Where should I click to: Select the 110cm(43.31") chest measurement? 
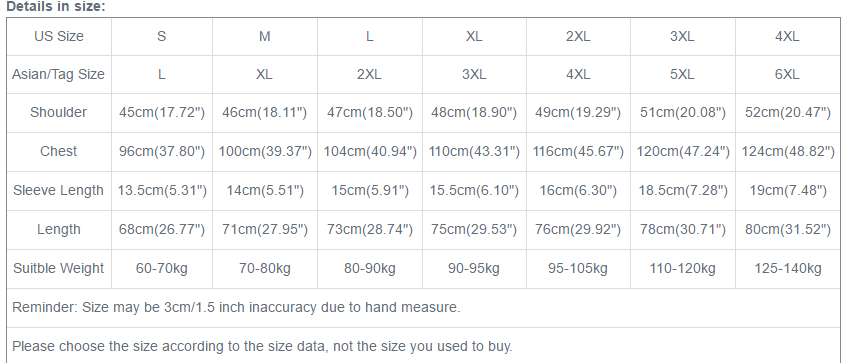pyautogui.click(x=474, y=152)
